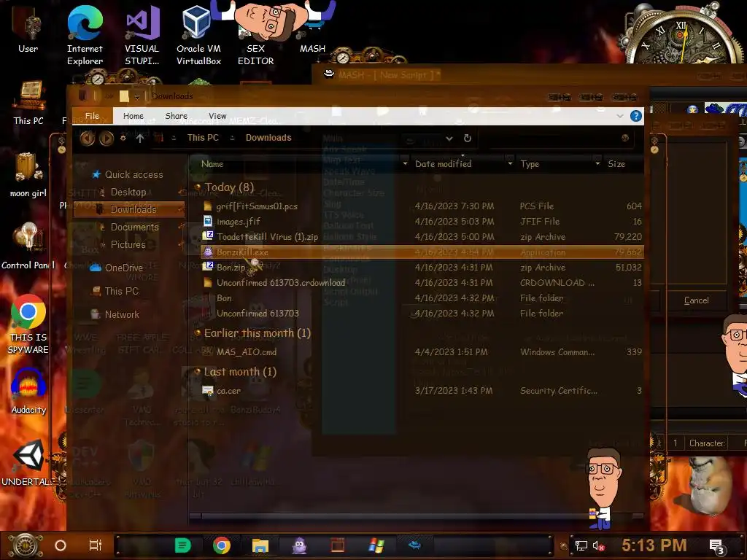The height and width of the screenshot is (560, 747).
Task: Open Chrome from the taskbar
Action: tap(221, 545)
